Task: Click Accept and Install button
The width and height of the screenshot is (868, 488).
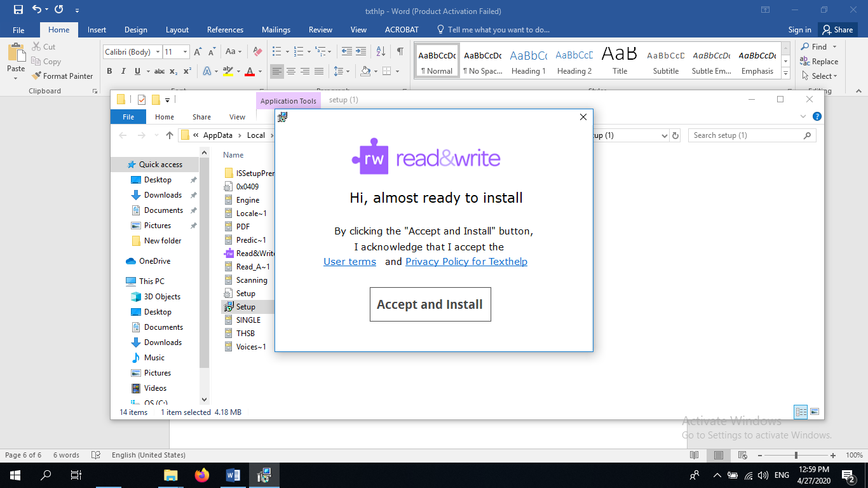Action: click(430, 304)
